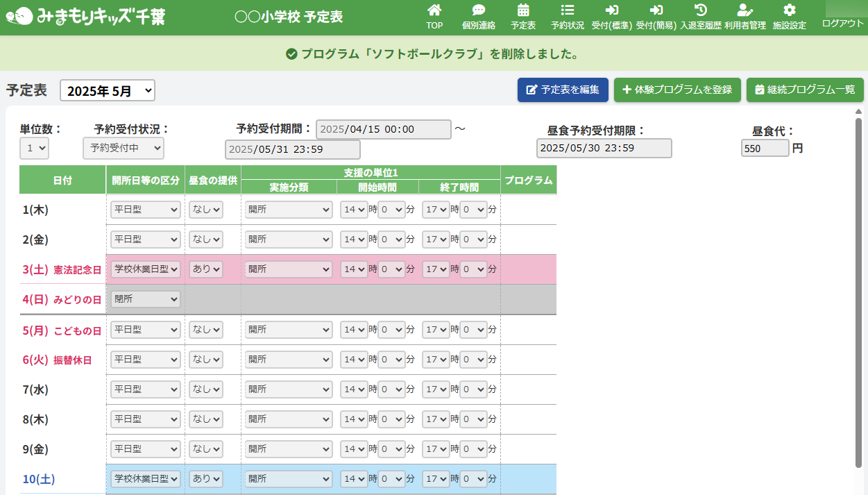The width and height of the screenshot is (868, 495).
Task: Click the 昼食代 price input field
Action: pos(765,149)
